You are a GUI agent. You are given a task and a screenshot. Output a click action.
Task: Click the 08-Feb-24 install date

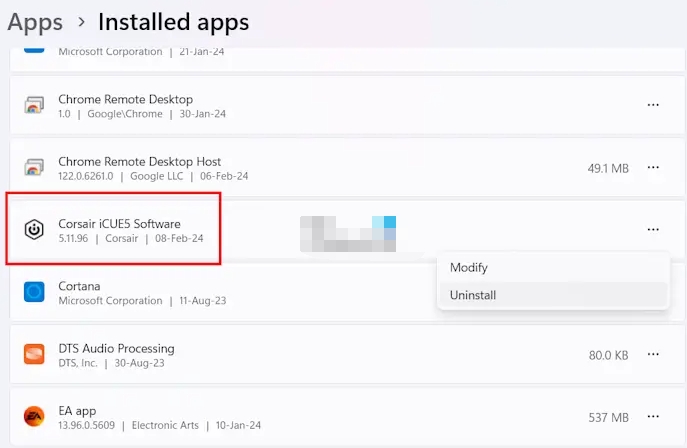click(179, 238)
